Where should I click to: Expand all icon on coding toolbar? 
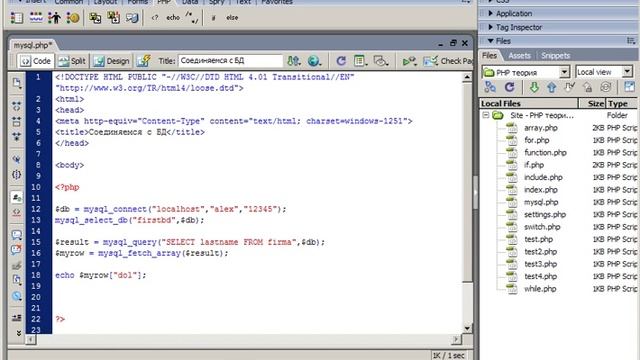click(17, 136)
